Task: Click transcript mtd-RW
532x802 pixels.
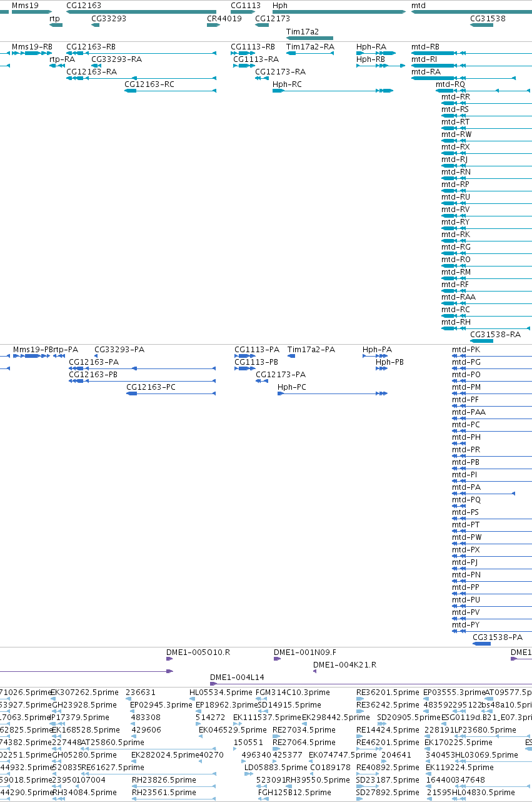Action: point(486,141)
